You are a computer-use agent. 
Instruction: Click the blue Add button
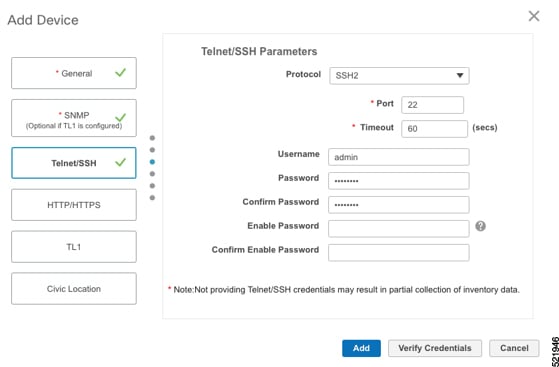click(x=361, y=348)
